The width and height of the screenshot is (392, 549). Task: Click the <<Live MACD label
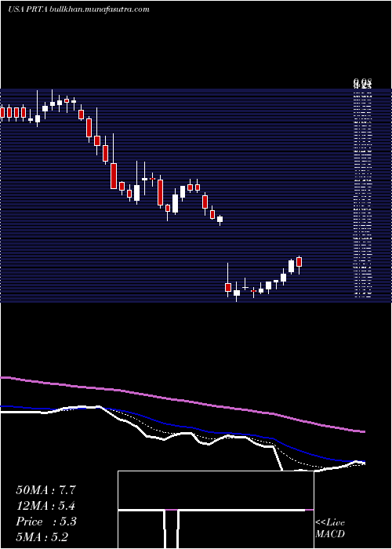pos(330,528)
